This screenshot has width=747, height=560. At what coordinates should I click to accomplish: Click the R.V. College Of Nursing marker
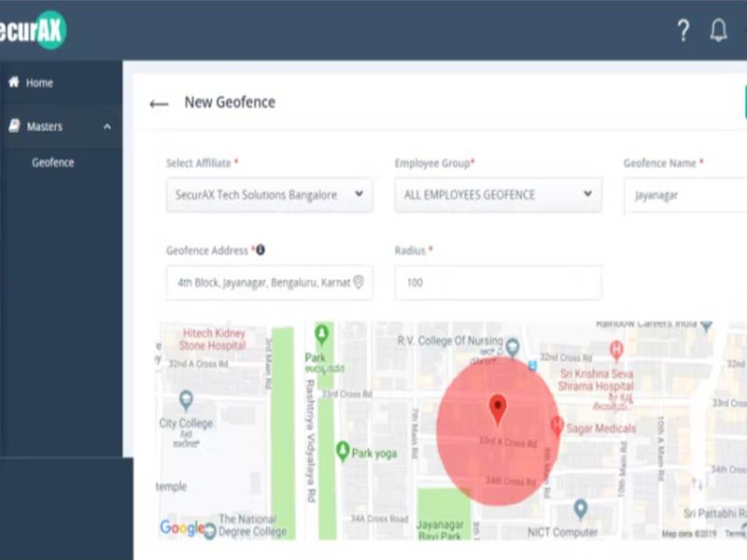tap(513, 347)
